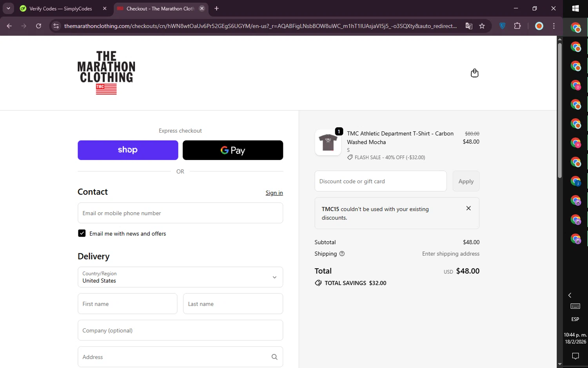Click the Subtotal $48.00 amount

click(x=471, y=242)
